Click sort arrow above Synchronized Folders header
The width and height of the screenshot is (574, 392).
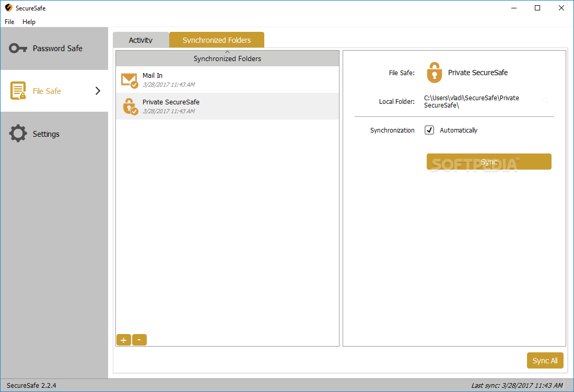tap(227, 52)
